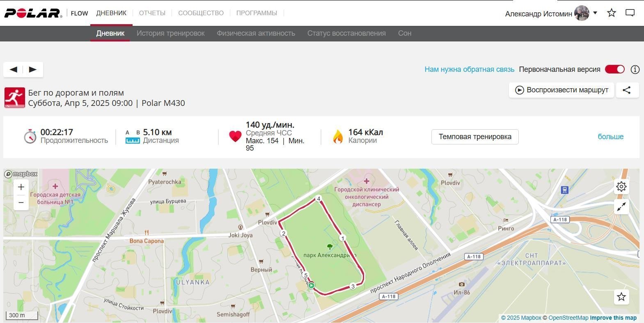Click the Ил-86 landmark label on map

pos(462,292)
